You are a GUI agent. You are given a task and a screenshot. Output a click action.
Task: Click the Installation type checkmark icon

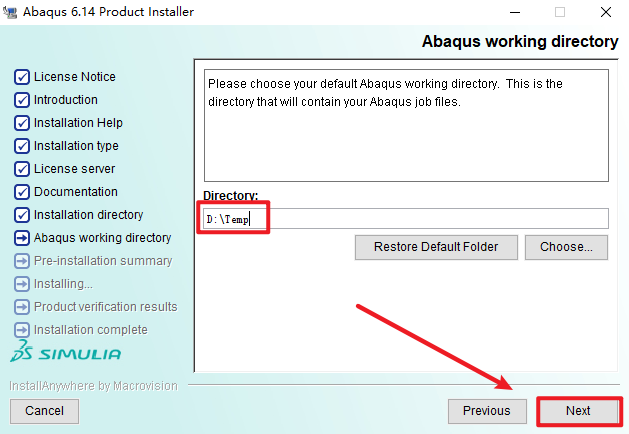[x=22, y=146]
